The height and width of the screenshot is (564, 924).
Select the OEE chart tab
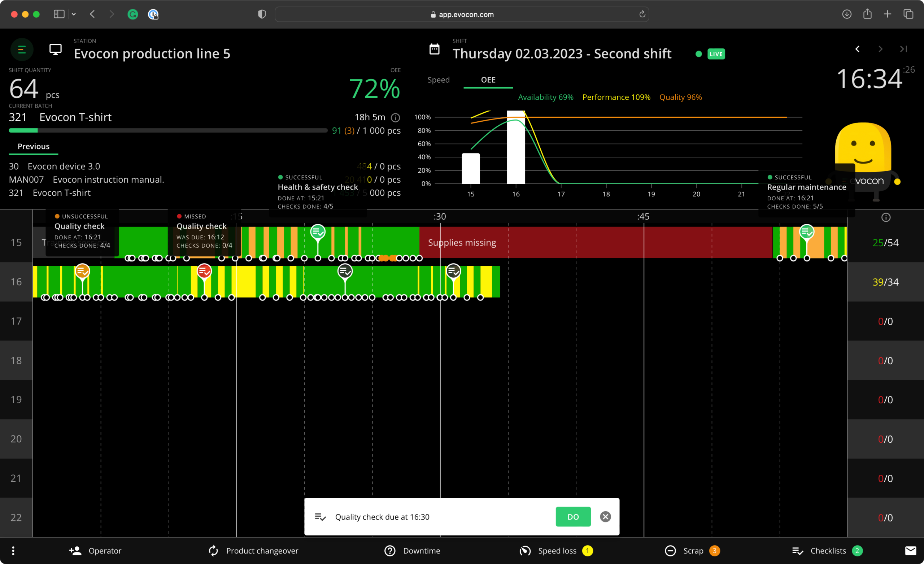tap(488, 80)
